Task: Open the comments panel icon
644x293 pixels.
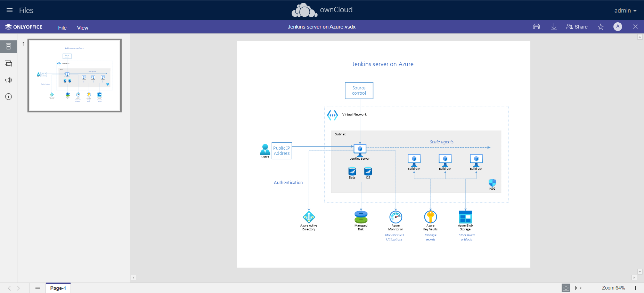Action: (x=9, y=63)
